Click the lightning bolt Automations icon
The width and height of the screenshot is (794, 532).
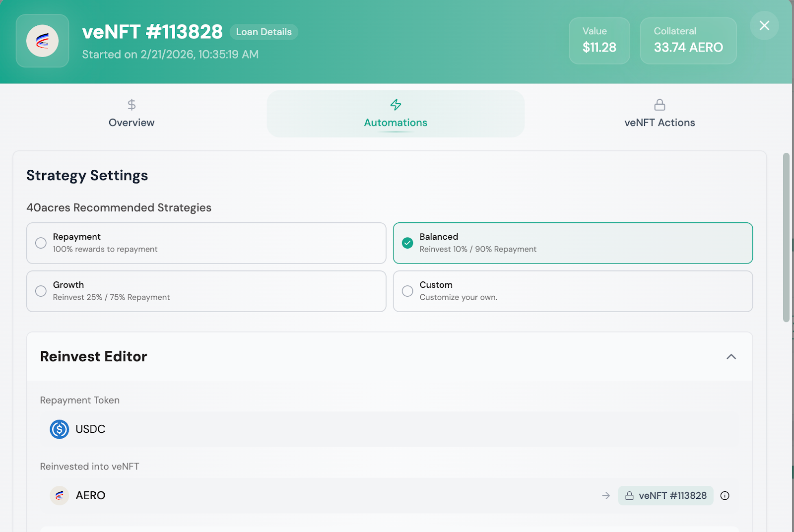coord(396,105)
